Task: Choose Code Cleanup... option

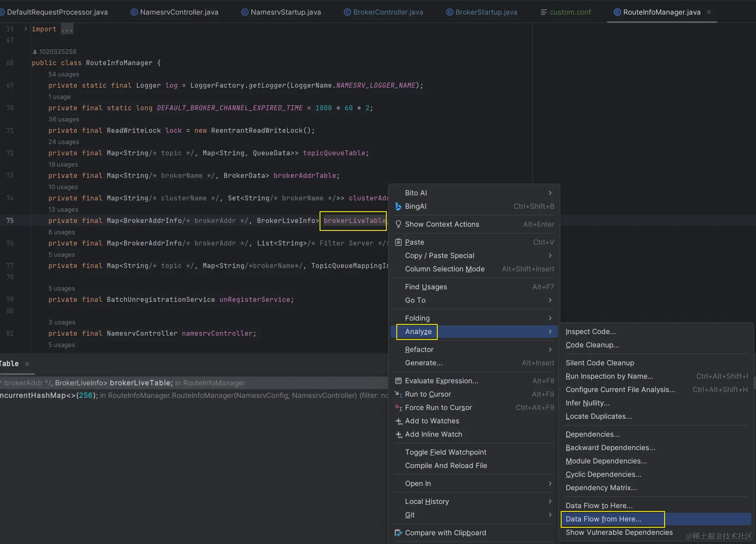Action: [x=656, y=345]
